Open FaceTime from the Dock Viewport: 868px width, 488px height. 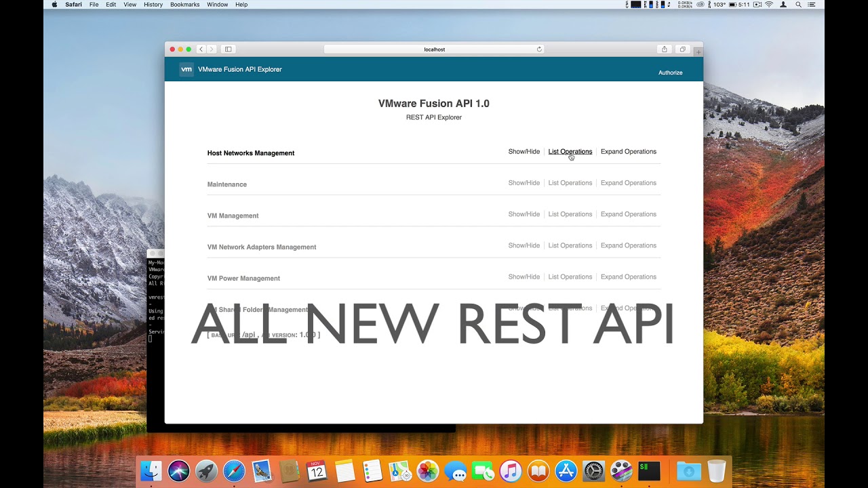tap(483, 470)
